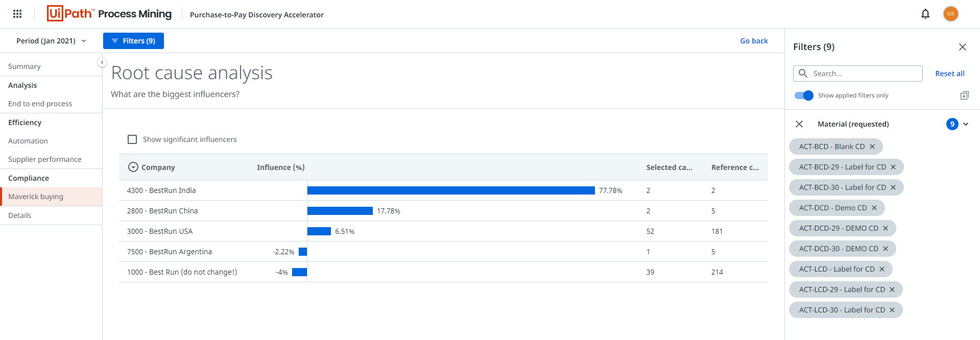Screen dimensions: 980x340
Task: Remove the ACT-LCD-30 - Label for CD chip
Action: tap(892, 310)
